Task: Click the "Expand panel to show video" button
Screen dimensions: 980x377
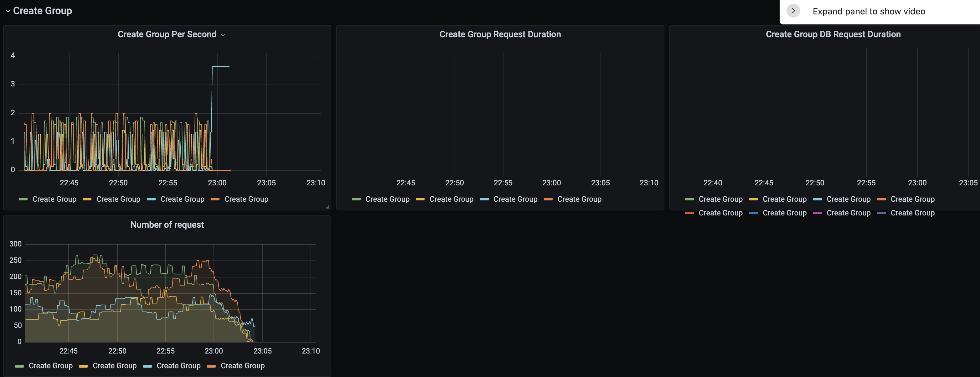Action: click(869, 11)
